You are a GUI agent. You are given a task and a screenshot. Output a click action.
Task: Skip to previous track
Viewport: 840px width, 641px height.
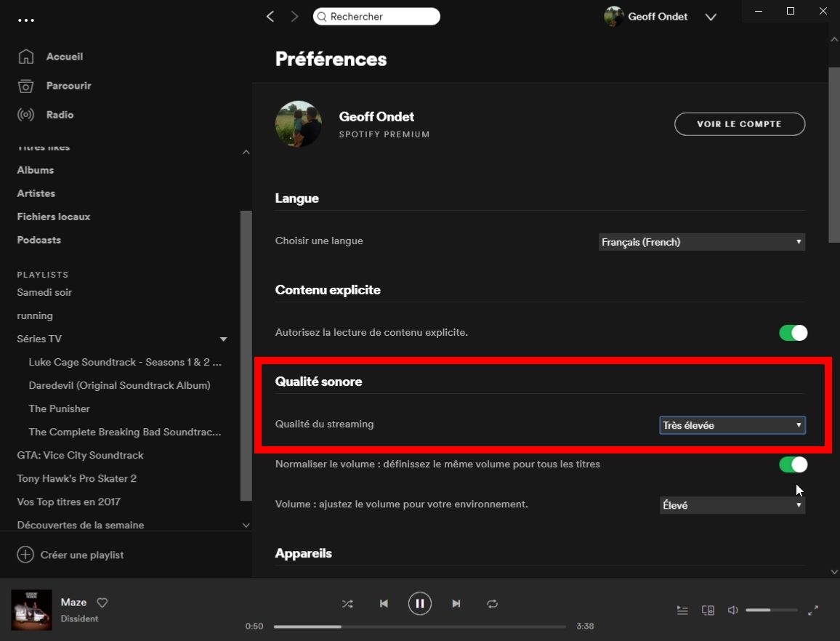click(384, 604)
